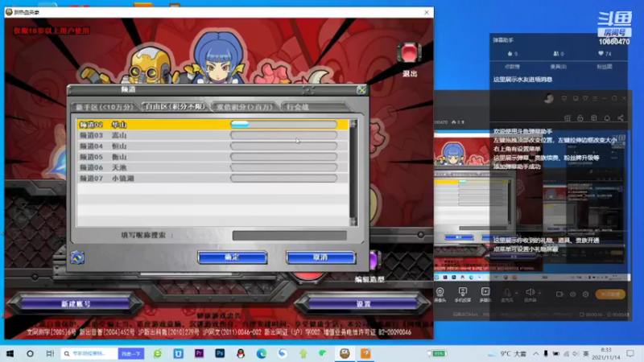Select channel row 频道07 小镜湖

[x=213, y=178]
